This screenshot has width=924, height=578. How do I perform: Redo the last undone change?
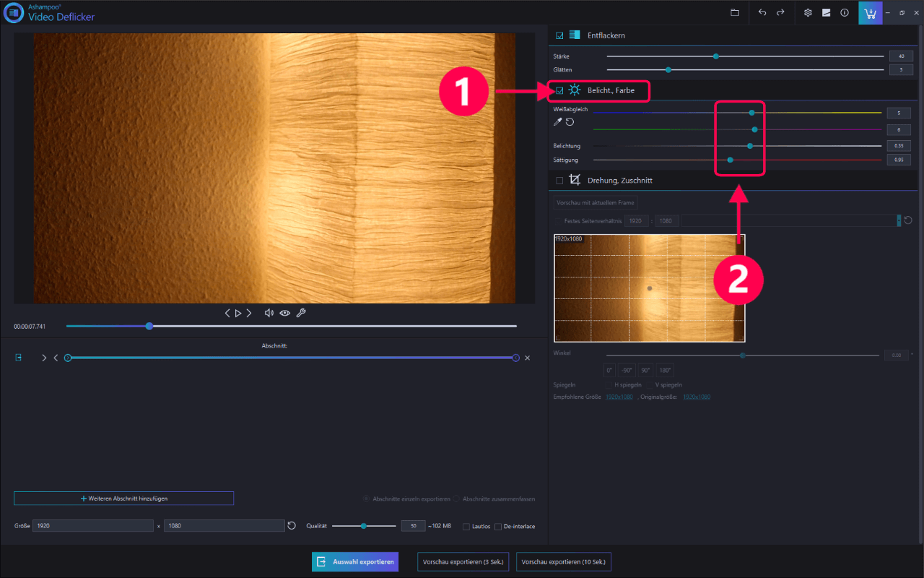[780, 13]
